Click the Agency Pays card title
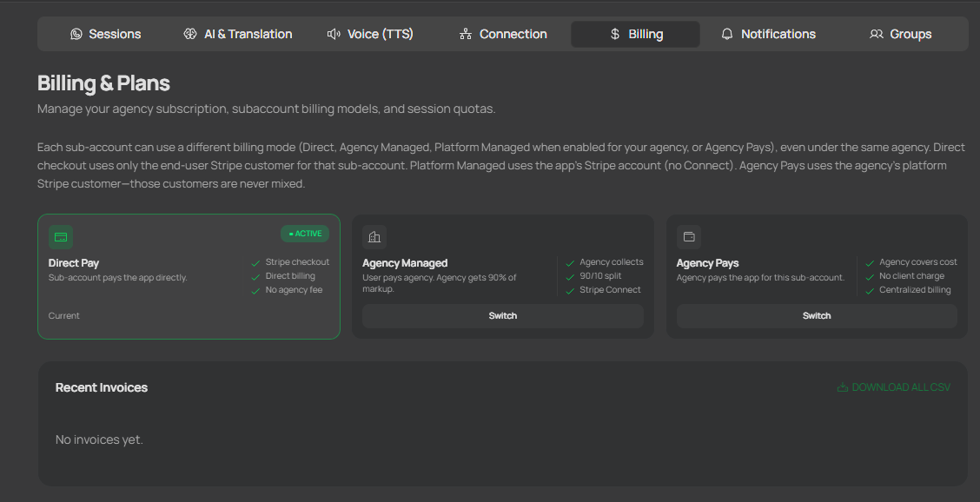The width and height of the screenshot is (980, 502). 707,263
